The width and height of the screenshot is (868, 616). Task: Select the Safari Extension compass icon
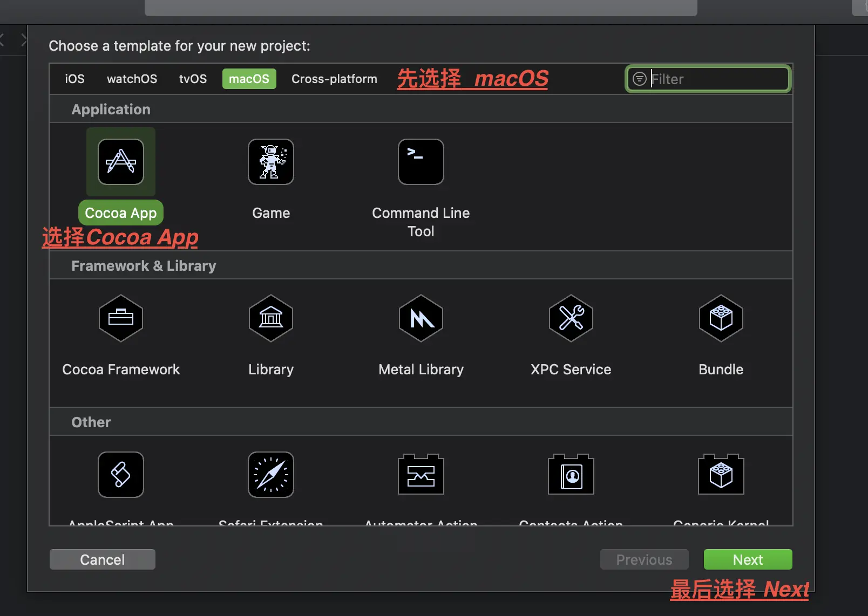(271, 475)
